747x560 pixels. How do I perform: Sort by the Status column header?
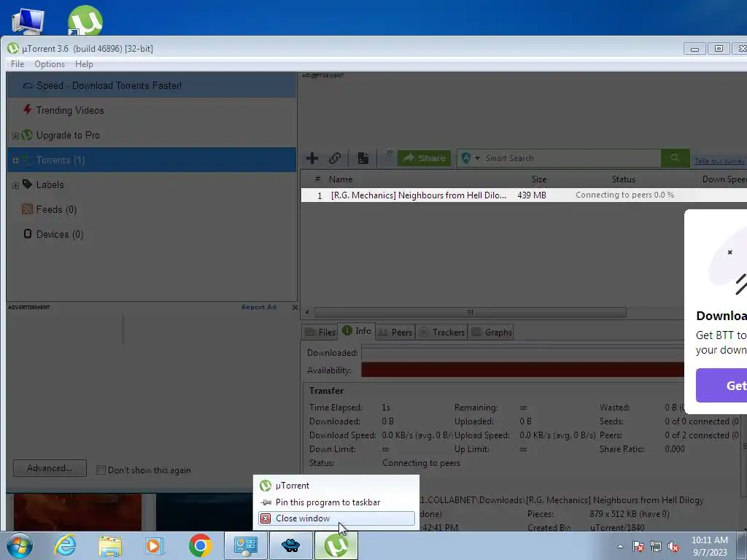[624, 179]
